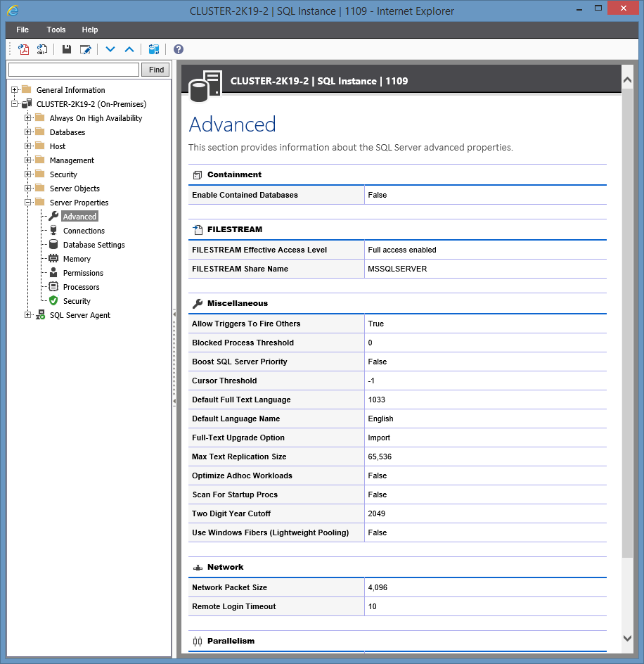Collapse the Server Properties node
The width and height of the screenshot is (644, 664).
(x=26, y=202)
